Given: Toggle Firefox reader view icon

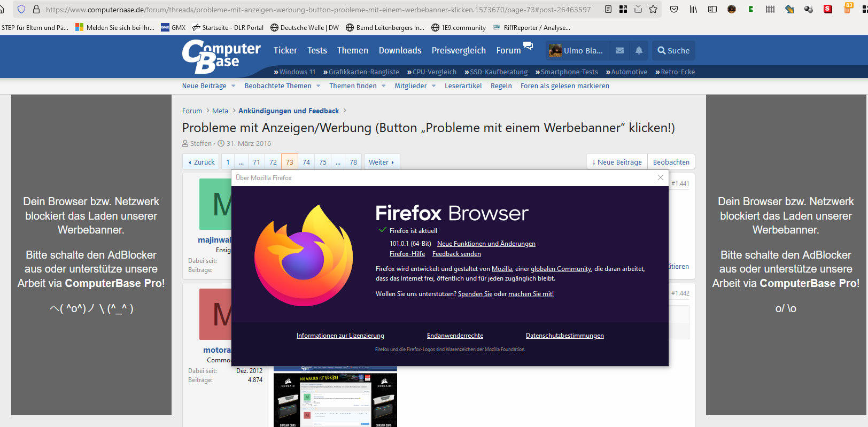Looking at the screenshot, I should [608, 9].
